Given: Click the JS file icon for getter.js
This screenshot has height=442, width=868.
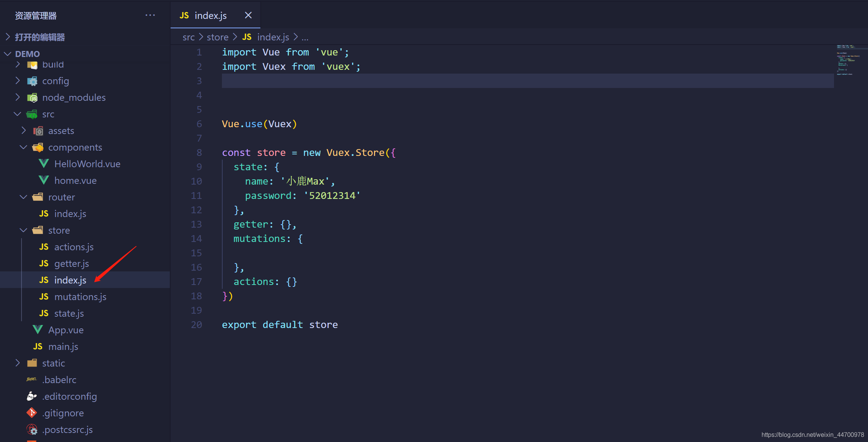Looking at the screenshot, I should click(43, 263).
